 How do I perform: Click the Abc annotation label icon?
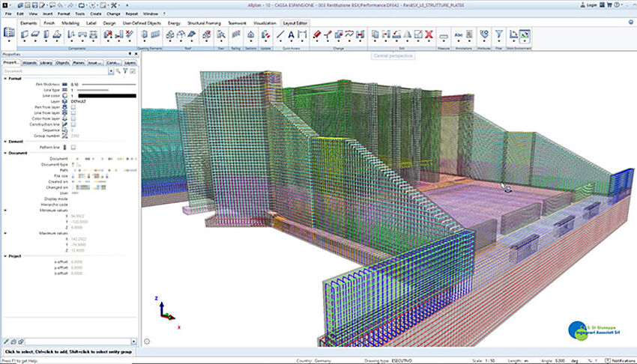tap(459, 34)
